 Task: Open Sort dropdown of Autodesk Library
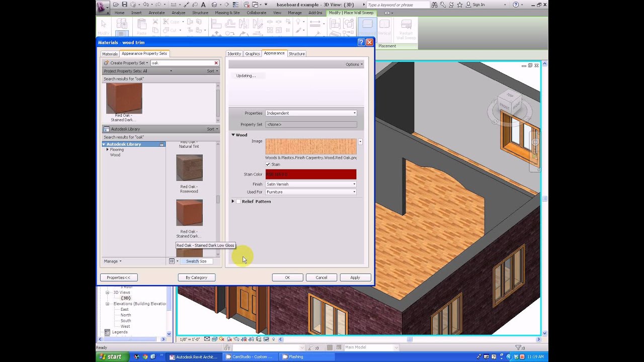212,129
